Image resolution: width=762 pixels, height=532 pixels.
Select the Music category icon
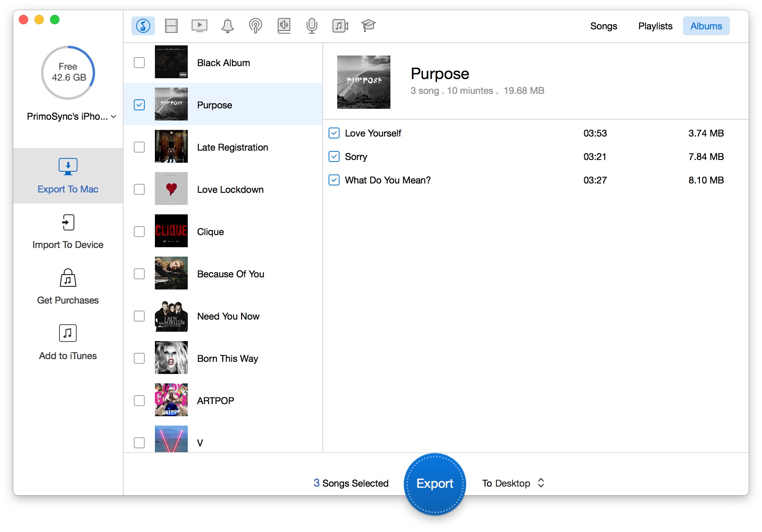point(143,26)
